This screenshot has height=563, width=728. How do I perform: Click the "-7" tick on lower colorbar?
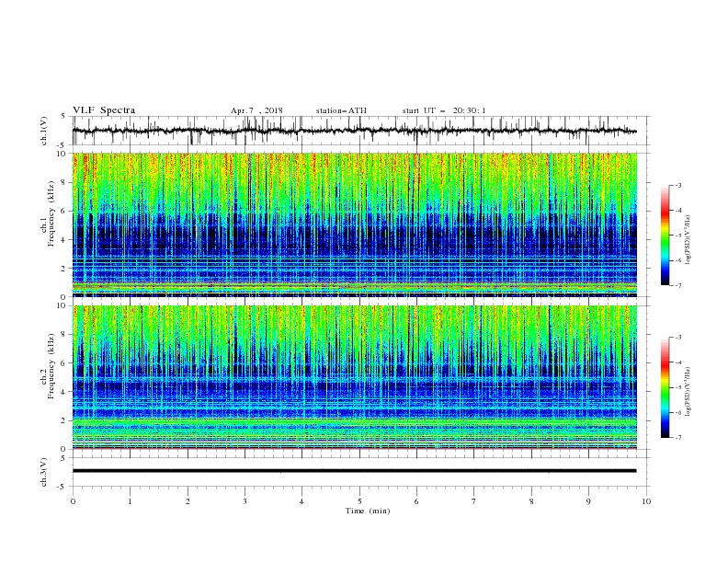pos(677,437)
